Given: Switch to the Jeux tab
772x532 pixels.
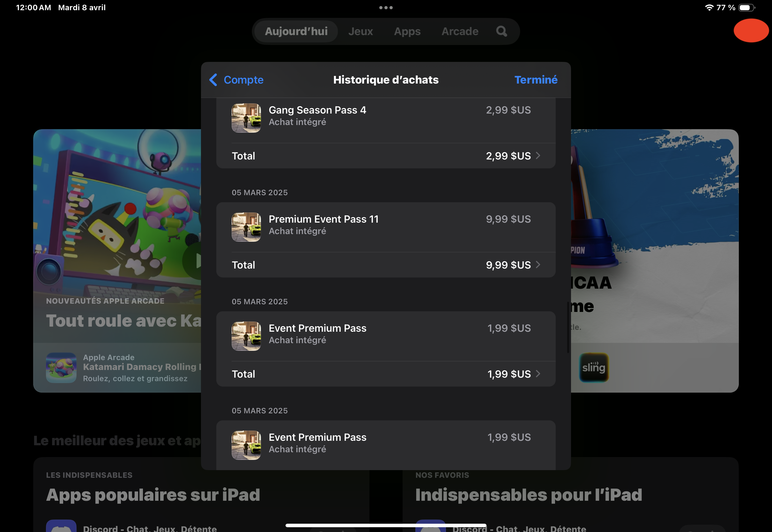Looking at the screenshot, I should [360, 31].
